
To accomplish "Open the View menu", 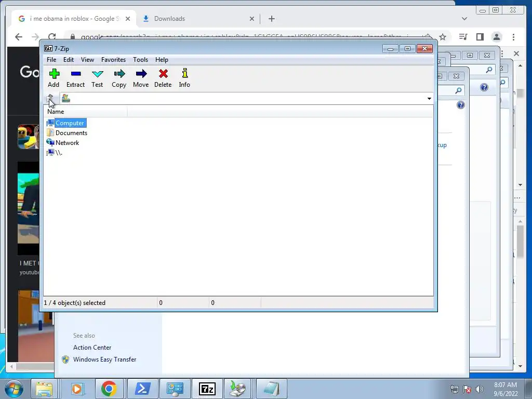I will click(87, 60).
